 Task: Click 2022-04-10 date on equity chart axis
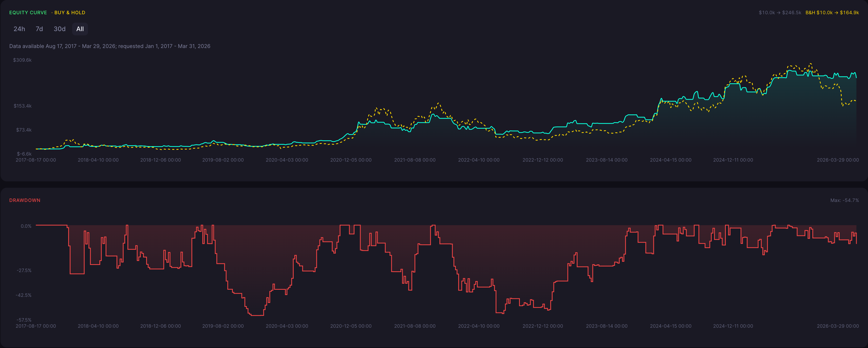click(x=479, y=160)
